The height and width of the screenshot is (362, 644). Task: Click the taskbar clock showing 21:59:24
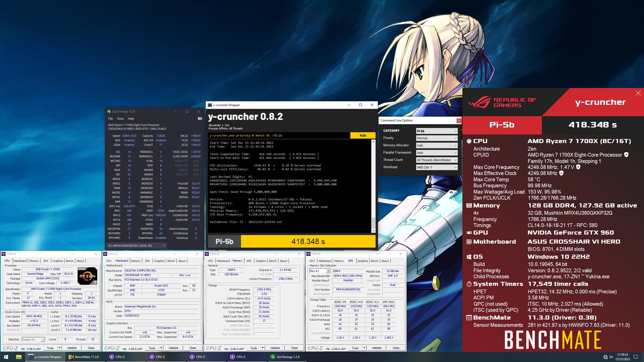(622, 357)
